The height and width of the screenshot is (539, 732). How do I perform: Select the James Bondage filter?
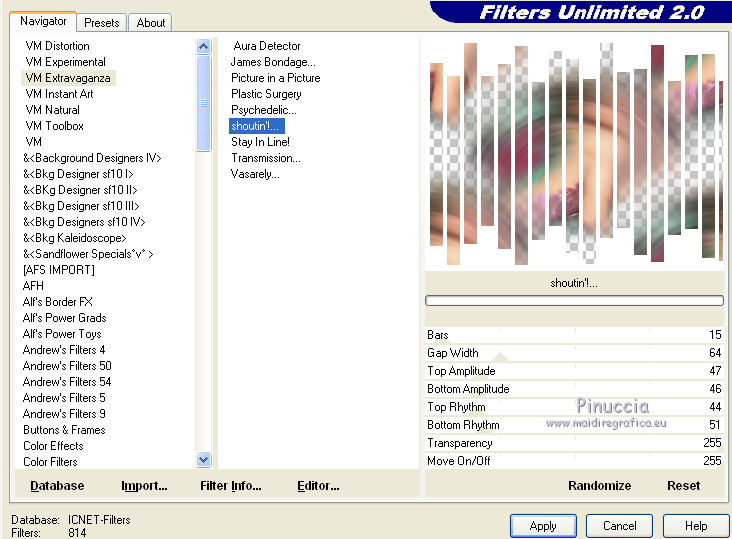tap(273, 62)
